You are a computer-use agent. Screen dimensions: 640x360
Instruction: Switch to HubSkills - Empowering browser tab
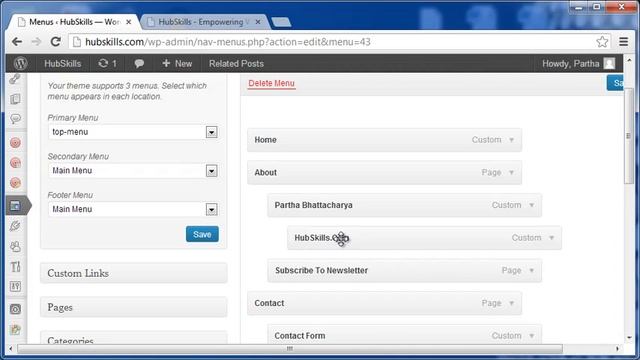tap(203, 22)
